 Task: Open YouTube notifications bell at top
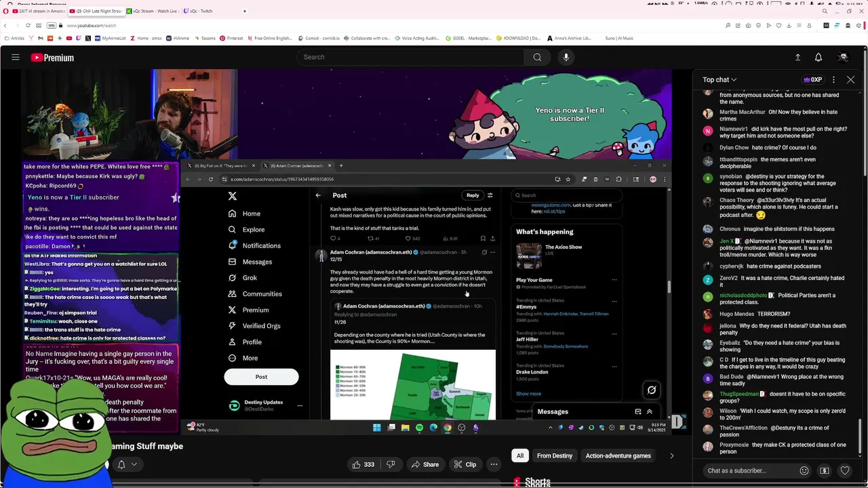pyautogui.click(x=818, y=58)
